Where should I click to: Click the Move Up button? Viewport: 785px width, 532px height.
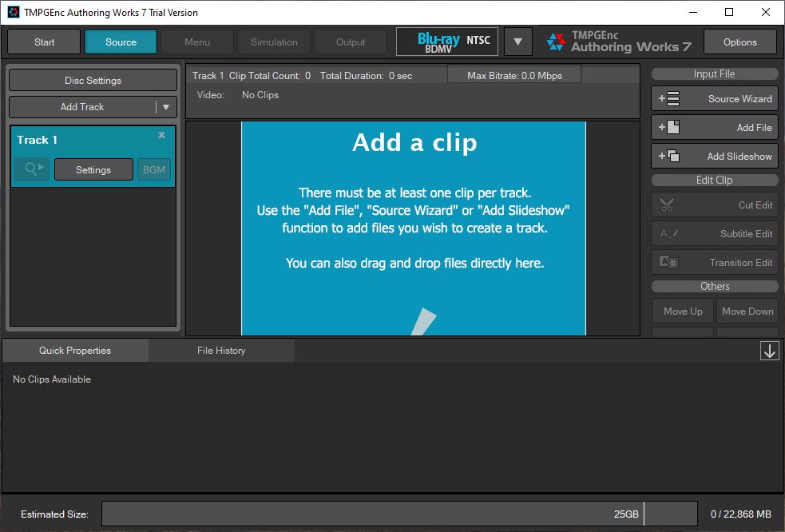pyautogui.click(x=684, y=311)
